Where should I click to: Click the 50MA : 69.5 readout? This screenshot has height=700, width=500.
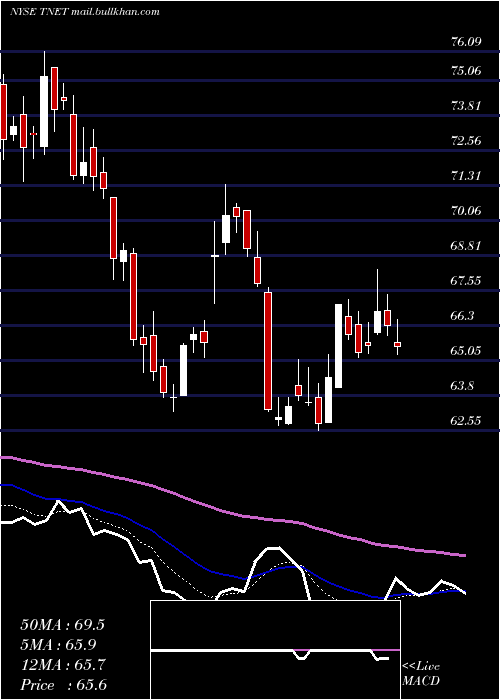62,625
